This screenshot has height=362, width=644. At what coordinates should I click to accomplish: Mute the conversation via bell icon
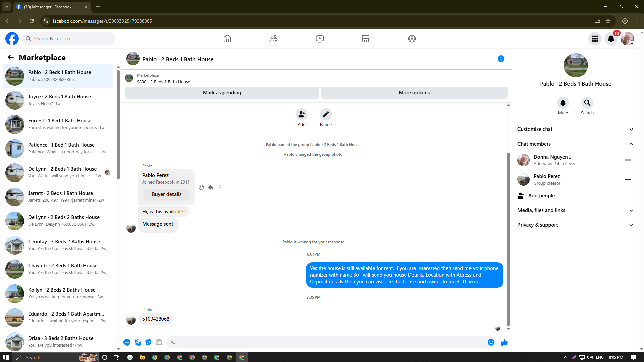(563, 103)
